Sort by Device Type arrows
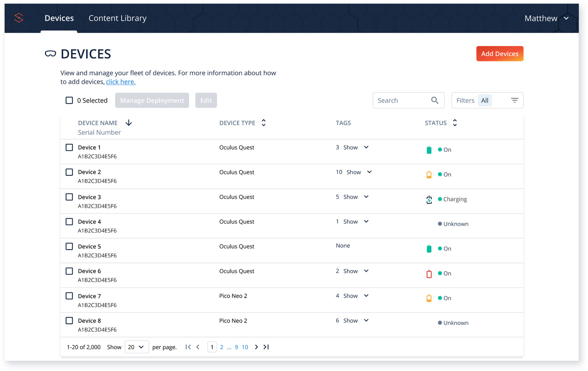The width and height of the screenshot is (588, 371). click(x=264, y=123)
